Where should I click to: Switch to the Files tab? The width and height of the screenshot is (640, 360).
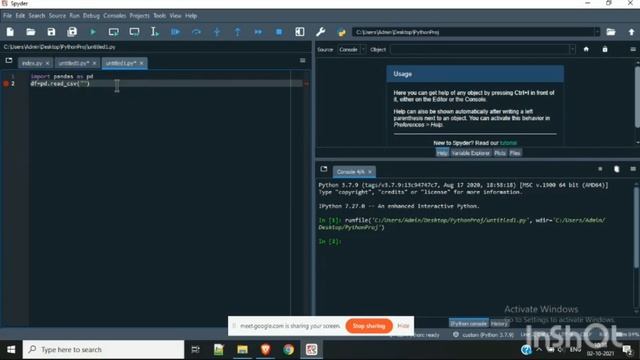pos(515,153)
